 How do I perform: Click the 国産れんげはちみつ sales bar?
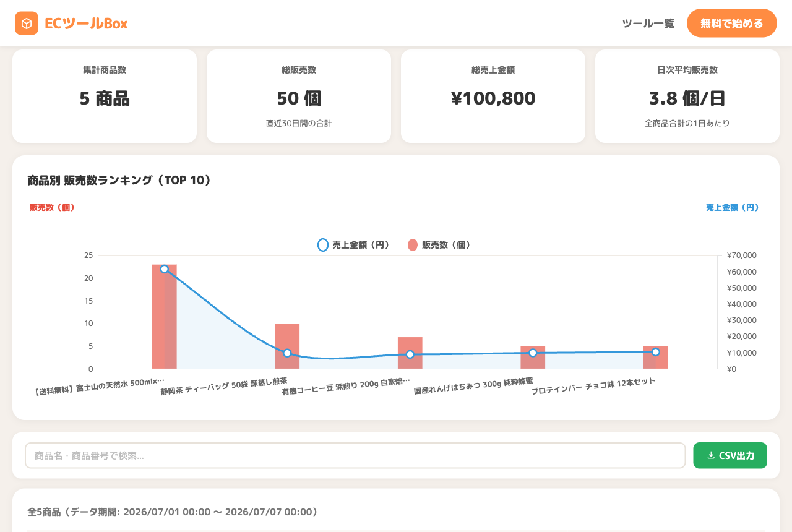tap(533, 358)
